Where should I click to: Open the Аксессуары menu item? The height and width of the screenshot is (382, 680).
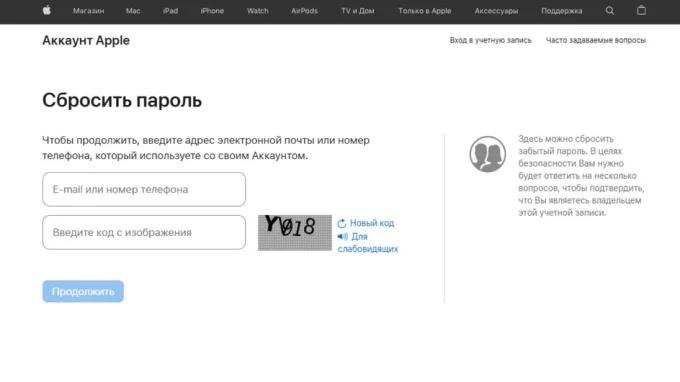[496, 11]
